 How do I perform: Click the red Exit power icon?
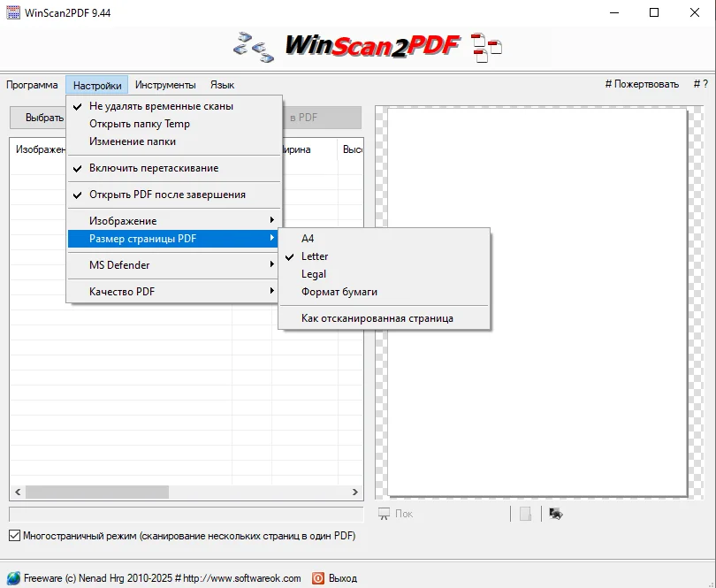click(x=318, y=578)
